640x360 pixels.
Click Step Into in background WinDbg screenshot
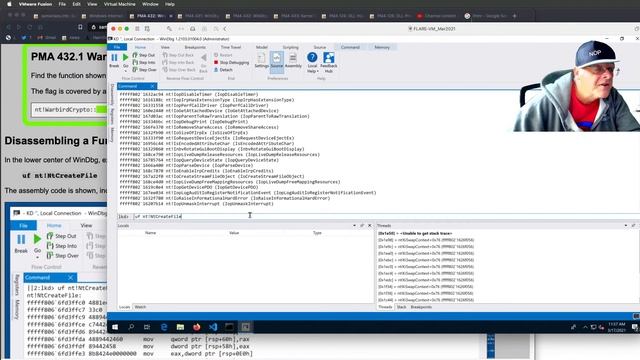(x=62, y=246)
